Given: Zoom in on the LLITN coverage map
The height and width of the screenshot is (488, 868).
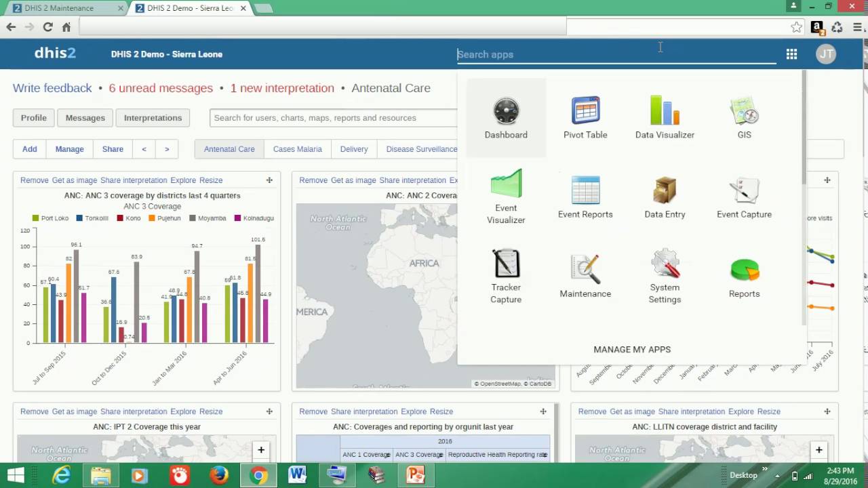Looking at the screenshot, I should click(x=819, y=450).
